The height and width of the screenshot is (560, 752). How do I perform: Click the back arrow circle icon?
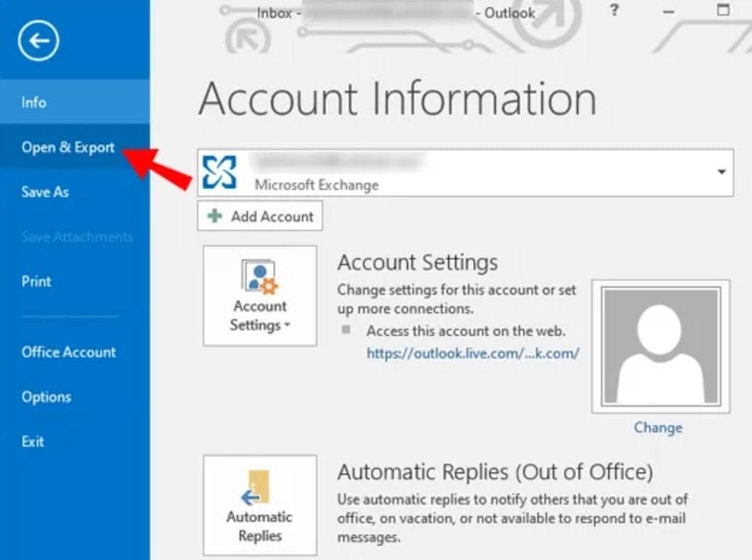[x=38, y=40]
